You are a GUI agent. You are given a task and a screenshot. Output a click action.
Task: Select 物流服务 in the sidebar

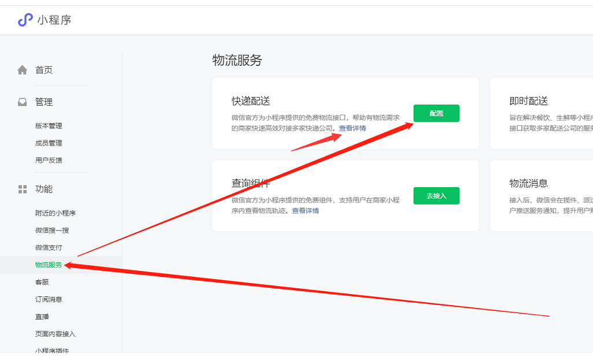tap(49, 265)
